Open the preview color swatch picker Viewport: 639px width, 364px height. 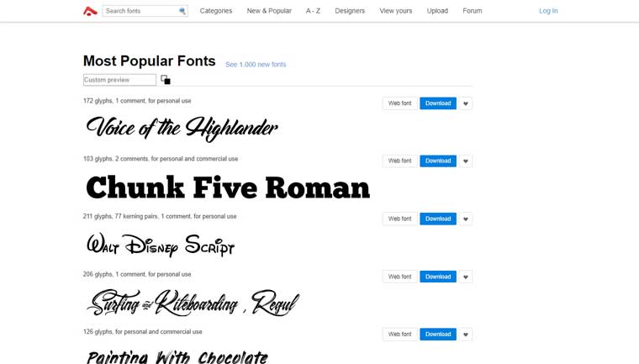coord(166,80)
